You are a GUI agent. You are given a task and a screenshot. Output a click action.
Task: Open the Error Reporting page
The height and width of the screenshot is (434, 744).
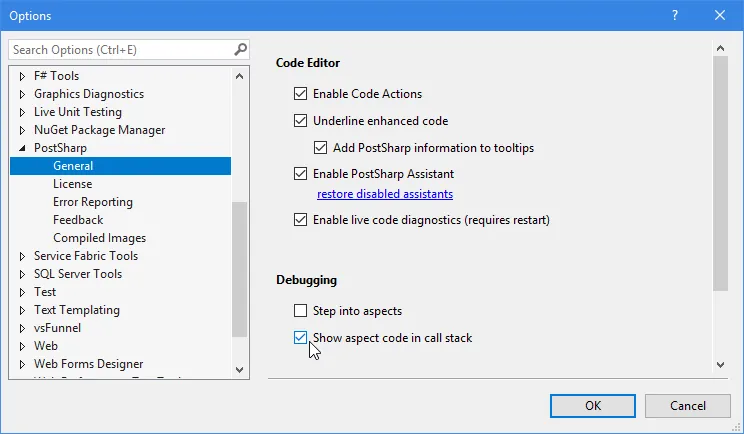pyautogui.click(x=93, y=202)
